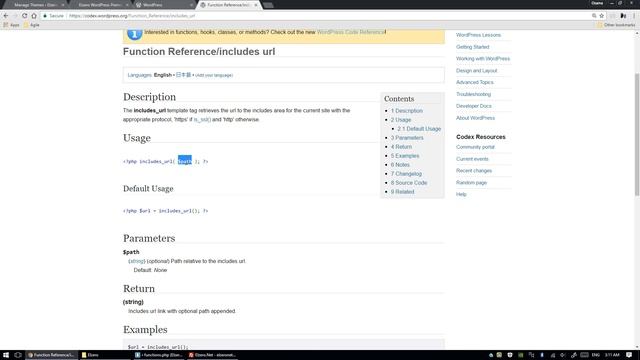
Task: Open WordPress Lessons sidebar link
Action: pos(478,35)
